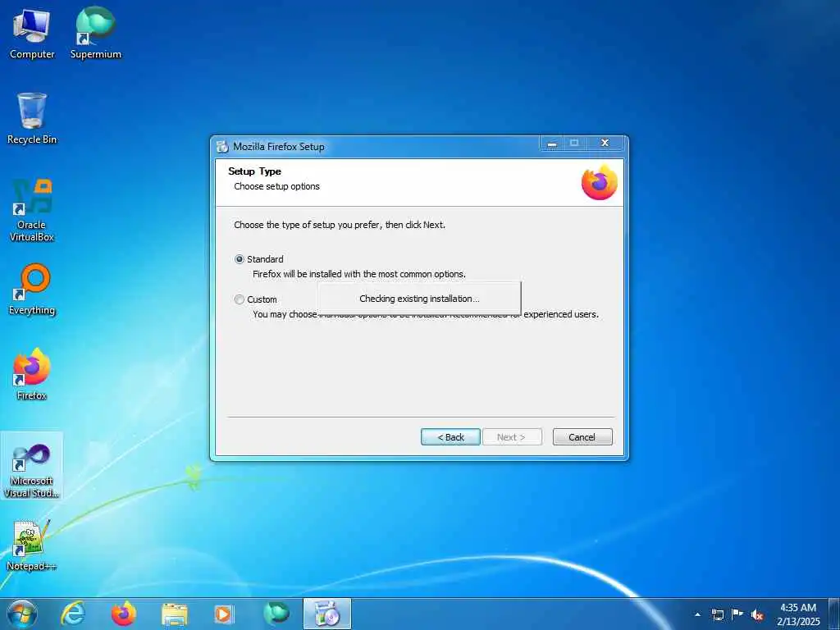Viewport: 840px width, 630px height.
Task: Choose the Custom setup radio button
Action: pos(240,299)
